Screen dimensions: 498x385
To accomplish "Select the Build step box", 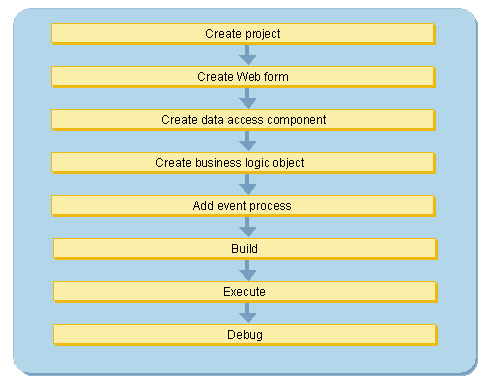I will click(x=245, y=248).
